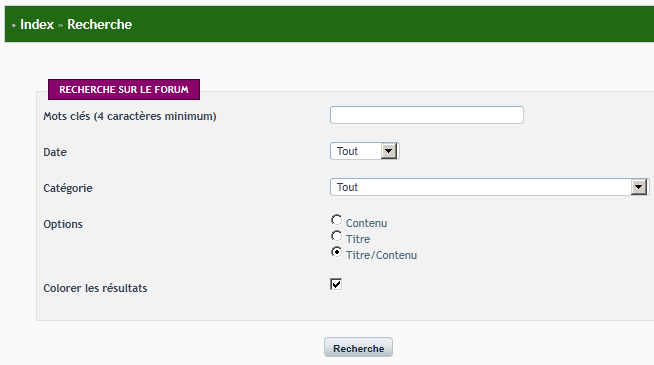Click the Mots clés field label
Image resolution: width=654 pixels, height=365 pixels.
point(130,116)
